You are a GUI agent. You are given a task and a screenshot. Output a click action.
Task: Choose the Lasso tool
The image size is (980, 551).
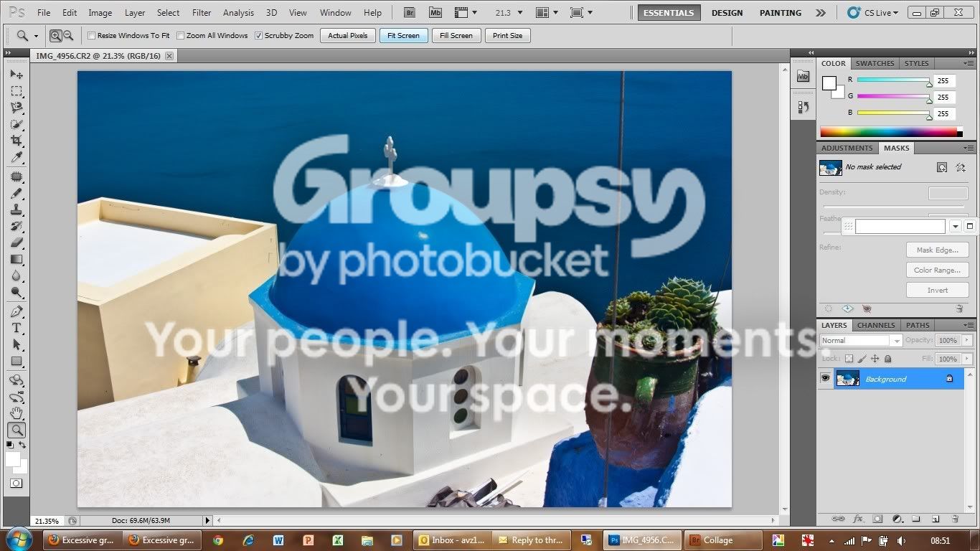[17, 108]
